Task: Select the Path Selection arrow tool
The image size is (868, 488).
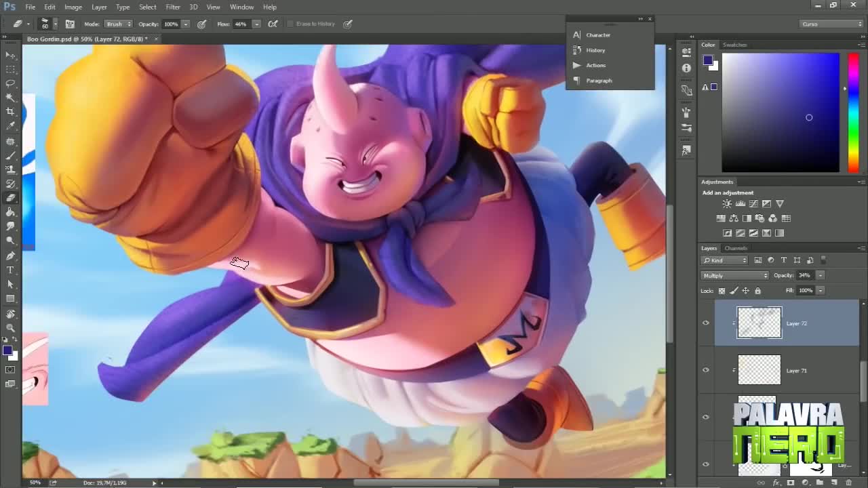Action: tap(10, 284)
